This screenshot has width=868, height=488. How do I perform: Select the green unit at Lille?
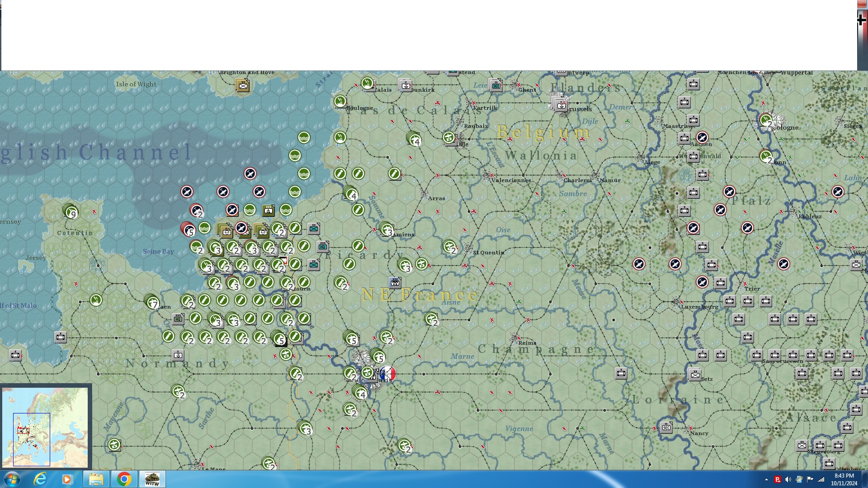449,137
